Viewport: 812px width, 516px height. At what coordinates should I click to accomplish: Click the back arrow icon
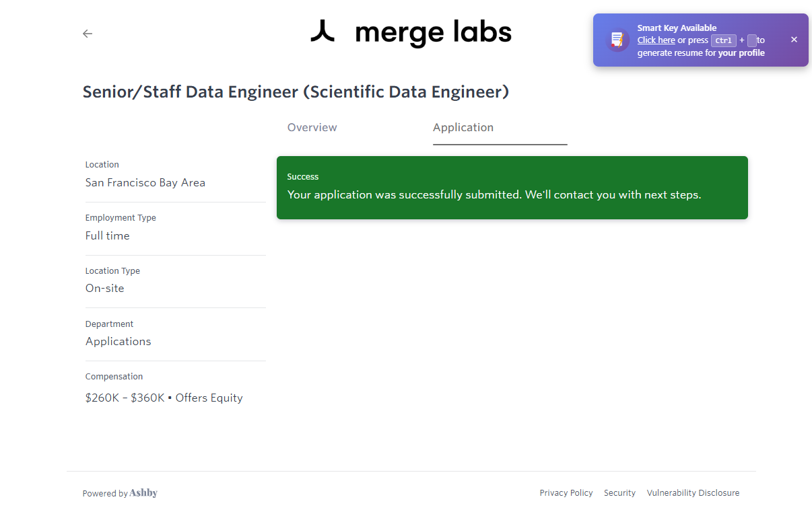pos(88,34)
